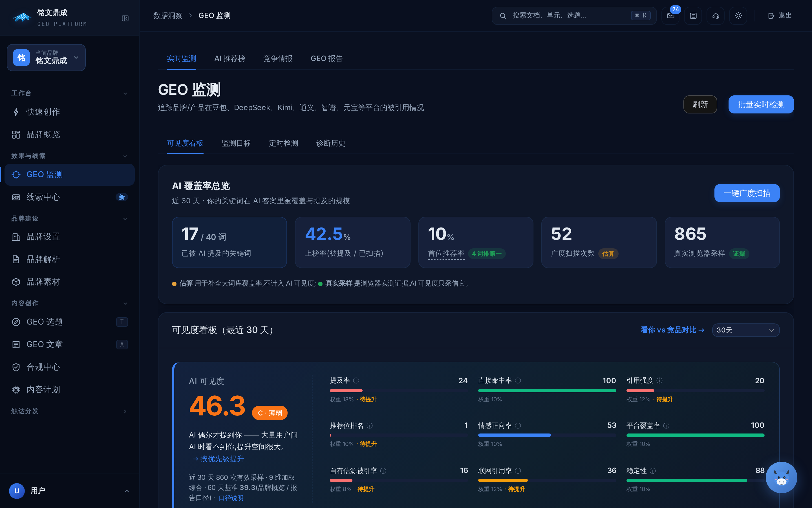Open the inbox notifications icon
The height and width of the screenshot is (508, 812).
pyautogui.click(x=670, y=16)
